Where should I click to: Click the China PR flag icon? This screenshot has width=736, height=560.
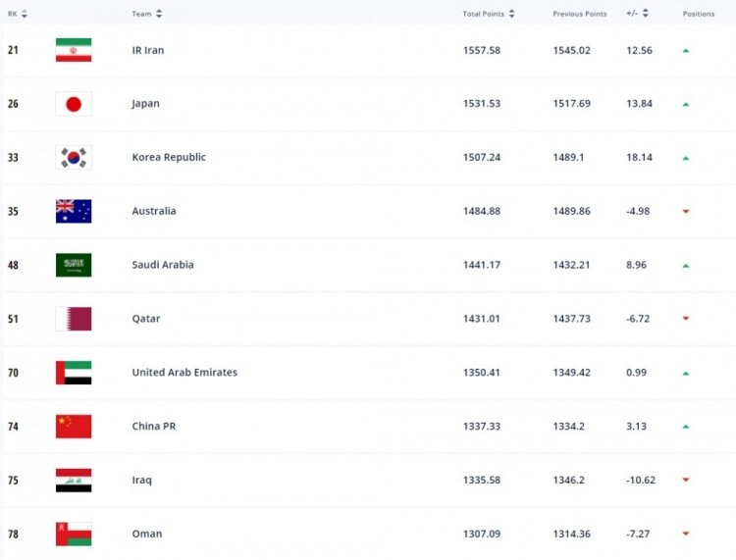point(74,427)
